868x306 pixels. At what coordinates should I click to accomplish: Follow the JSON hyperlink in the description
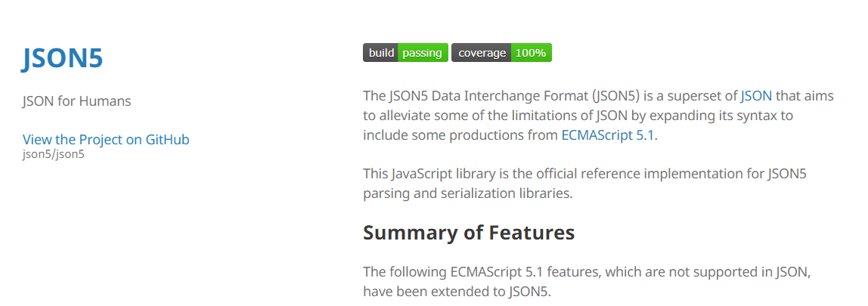click(756, 95)
